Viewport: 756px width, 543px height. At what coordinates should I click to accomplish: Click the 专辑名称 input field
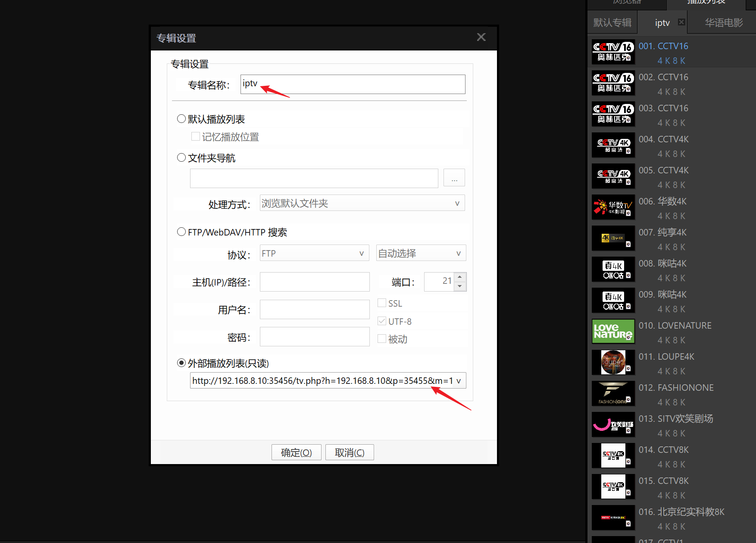coord(353,84)
